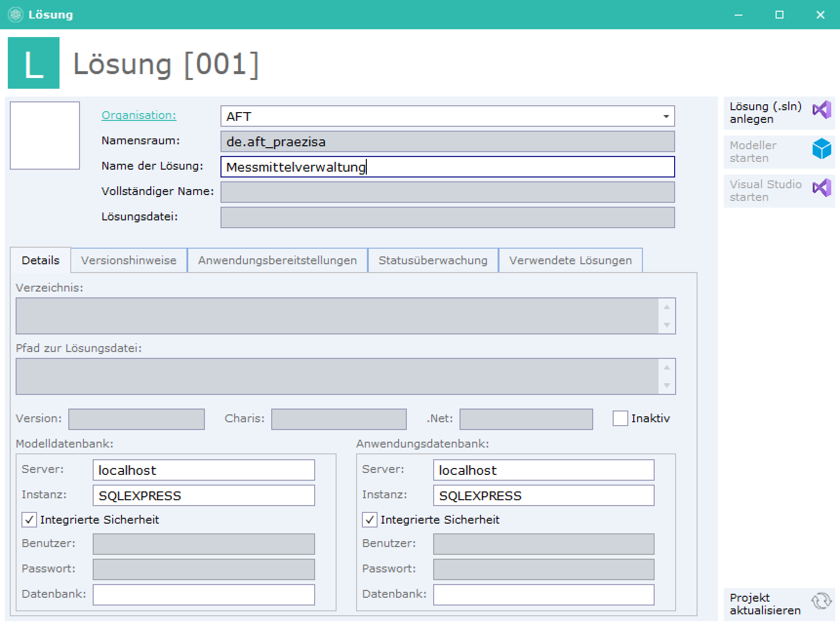This screenshot has height=626, width=840.
Task: Open the Organisation dropdown arrow
Action: coord(666,117)
